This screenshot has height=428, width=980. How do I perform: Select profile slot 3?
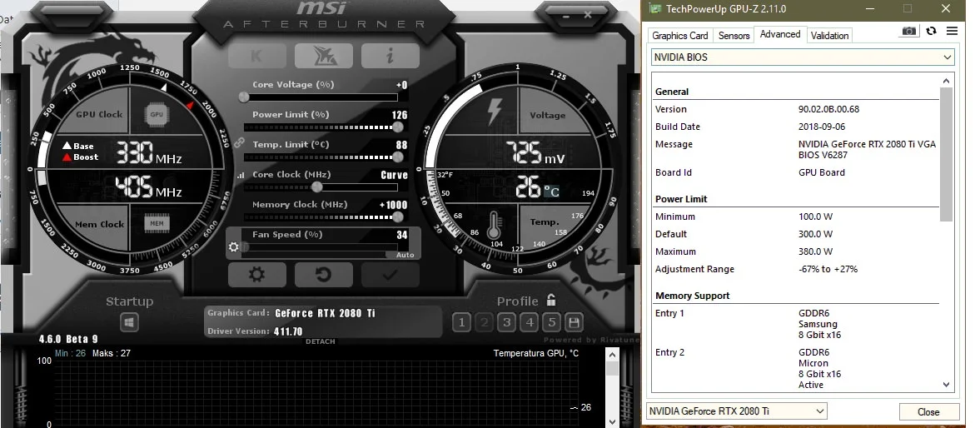[507, 322]
